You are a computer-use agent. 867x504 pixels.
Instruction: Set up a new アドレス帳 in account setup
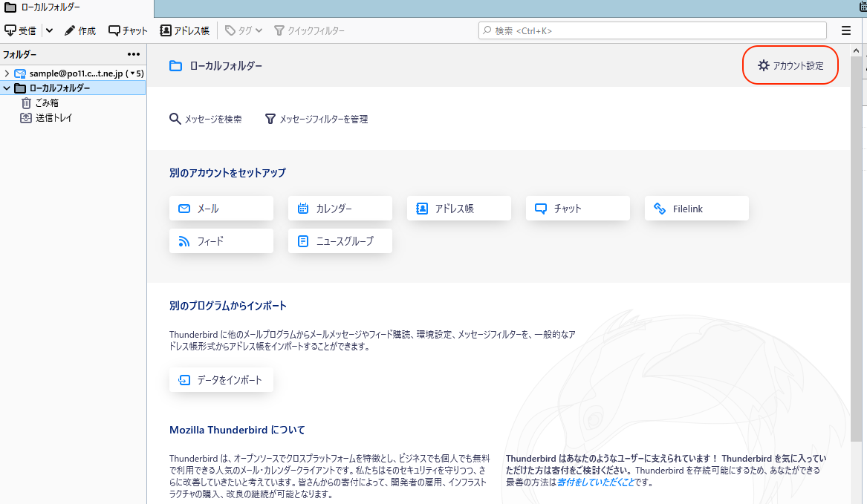click(459, 209)
